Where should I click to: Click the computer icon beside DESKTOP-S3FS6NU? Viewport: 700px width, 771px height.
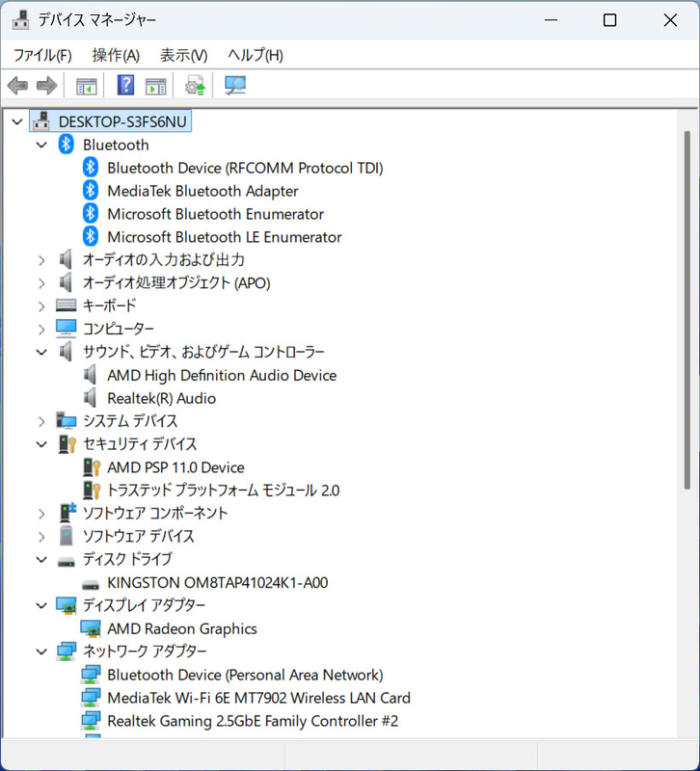41,121
